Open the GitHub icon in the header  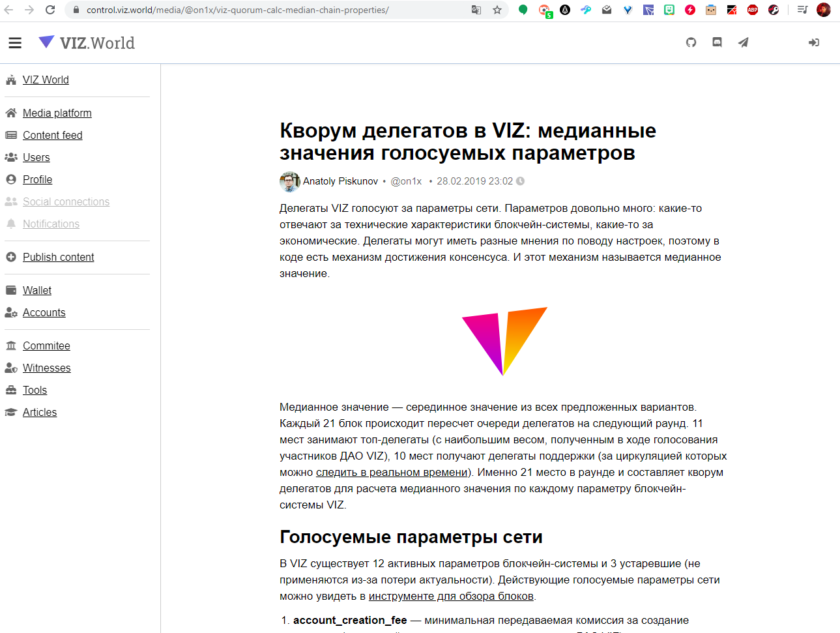tap(691, 42)
